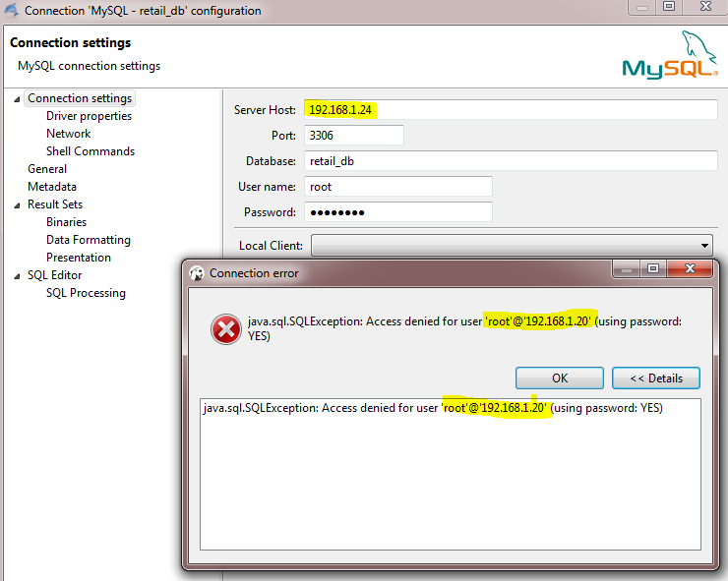Click the 'Server Host:' label

[265, 110]
